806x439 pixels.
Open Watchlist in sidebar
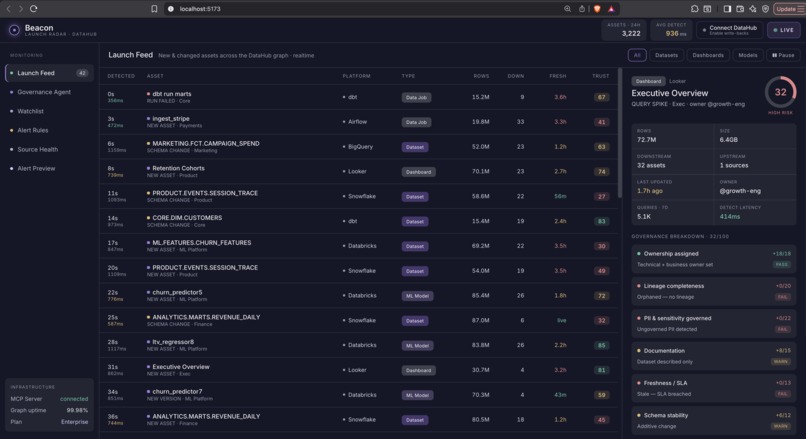pos(49,111)
